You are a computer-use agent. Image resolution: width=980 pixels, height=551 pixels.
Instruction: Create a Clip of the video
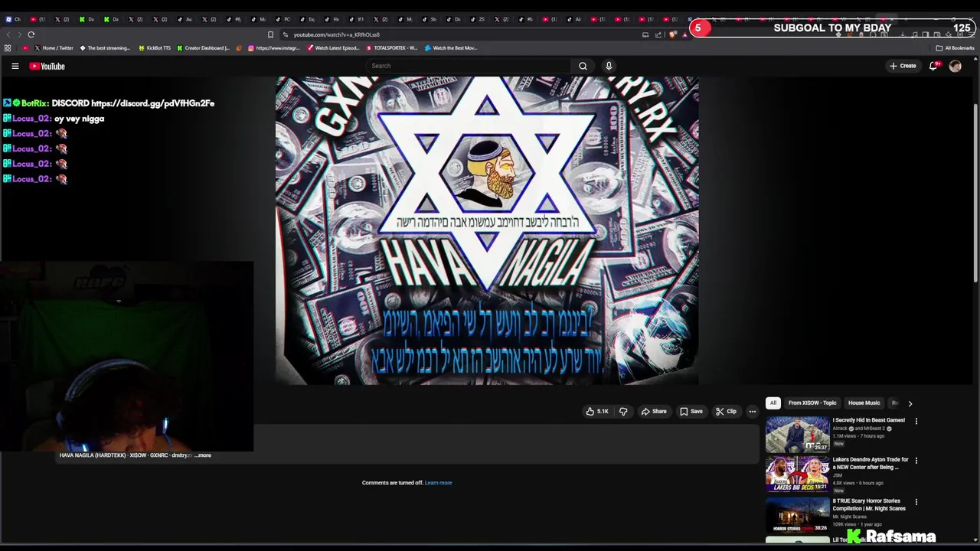pos(726,412)
